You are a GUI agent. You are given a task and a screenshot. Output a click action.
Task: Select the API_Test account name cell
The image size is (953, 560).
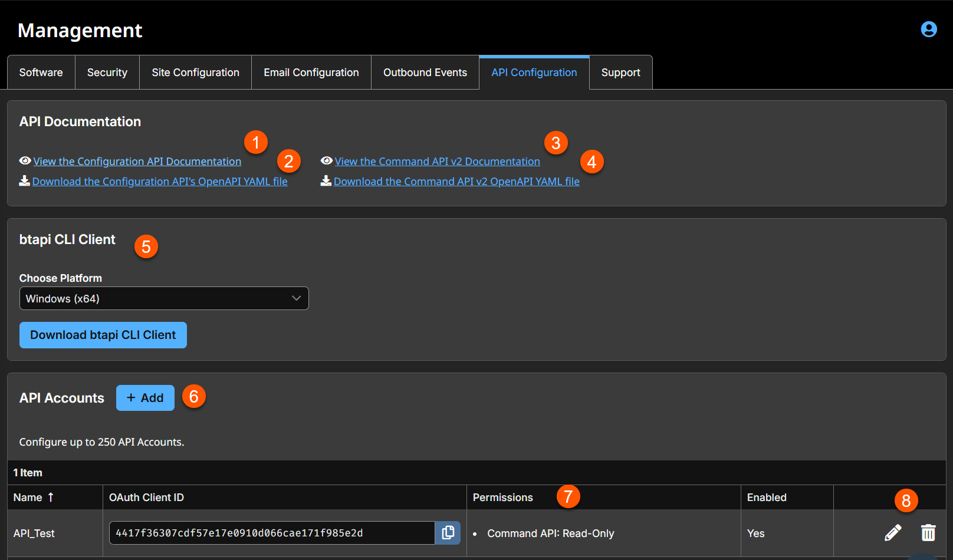coord(34,533)
